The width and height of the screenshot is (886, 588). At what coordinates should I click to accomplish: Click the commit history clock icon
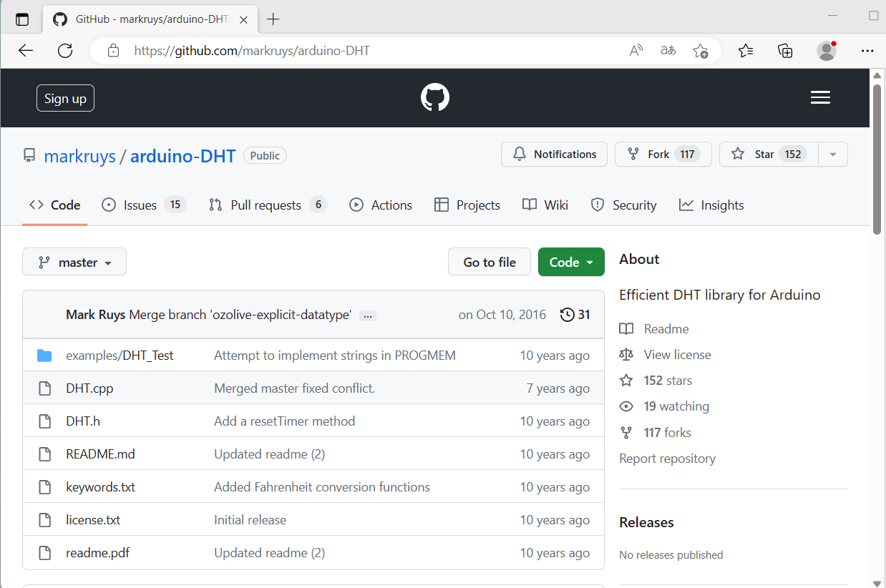coord(567,315)
